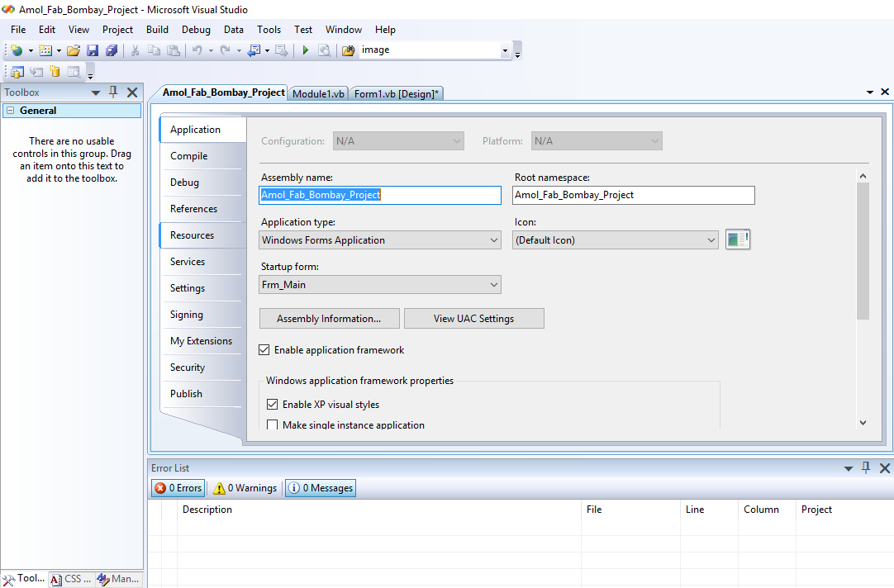This screenshot has width=894, height=588.
Task: Click the scrollbar down arrow in properties page
Action: (863, 423)
